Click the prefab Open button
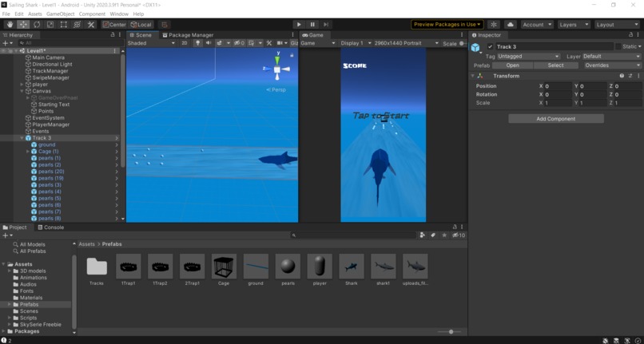644x344 pixels. [x=513, y=65]
